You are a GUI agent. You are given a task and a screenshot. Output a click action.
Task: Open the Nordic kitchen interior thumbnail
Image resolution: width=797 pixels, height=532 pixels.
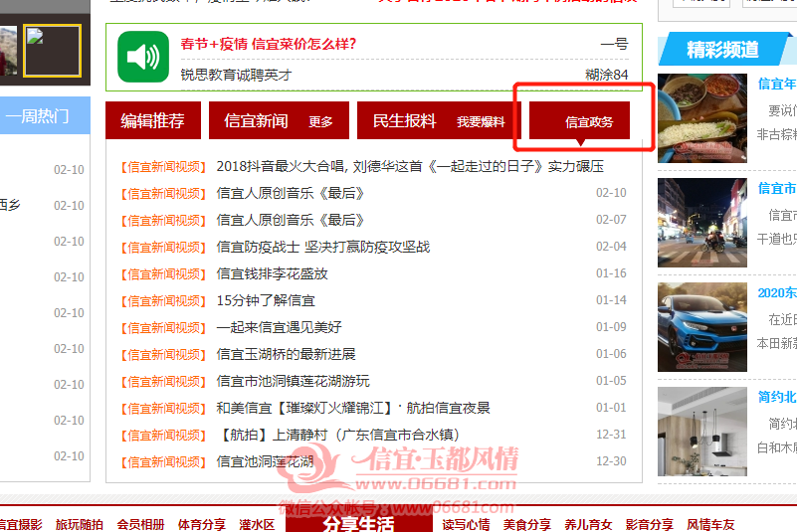point(702,432)
